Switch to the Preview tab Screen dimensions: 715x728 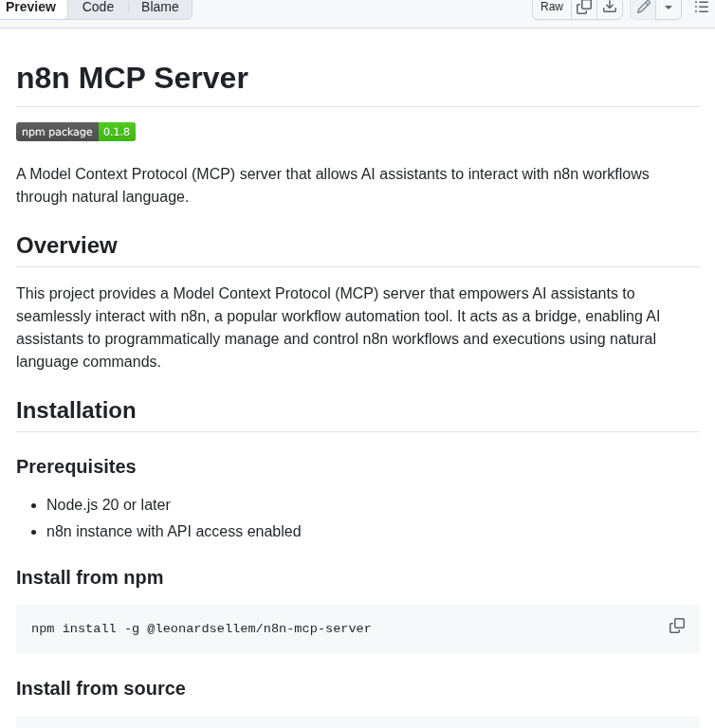(x=30, y=7)
